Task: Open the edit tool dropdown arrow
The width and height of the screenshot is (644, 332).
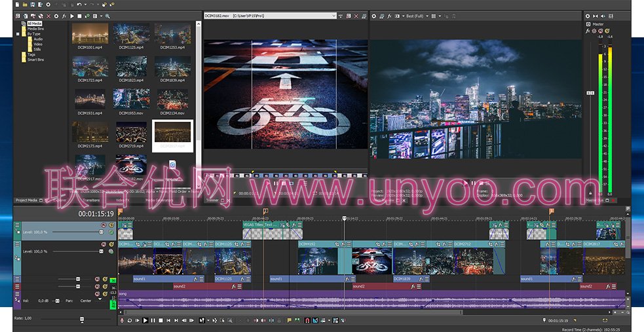Action: (208, 320)
